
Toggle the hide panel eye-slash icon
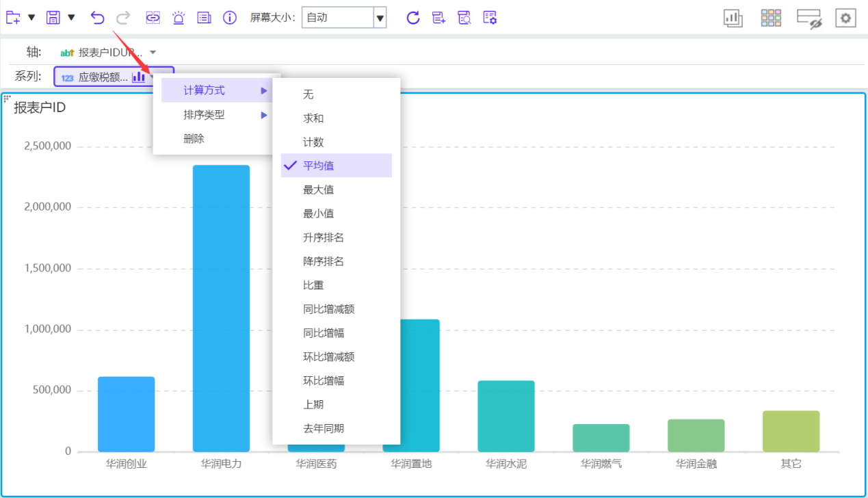pyautogui.click(x=808, y=18)
